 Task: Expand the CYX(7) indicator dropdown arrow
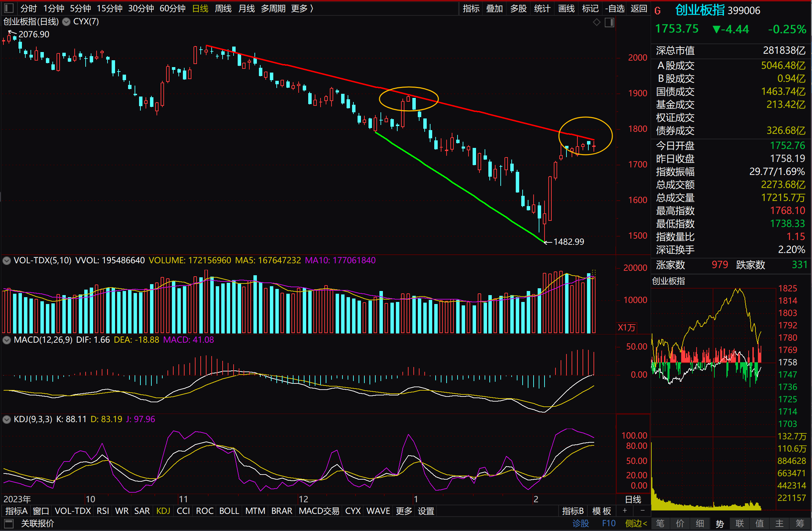point(66,22)
